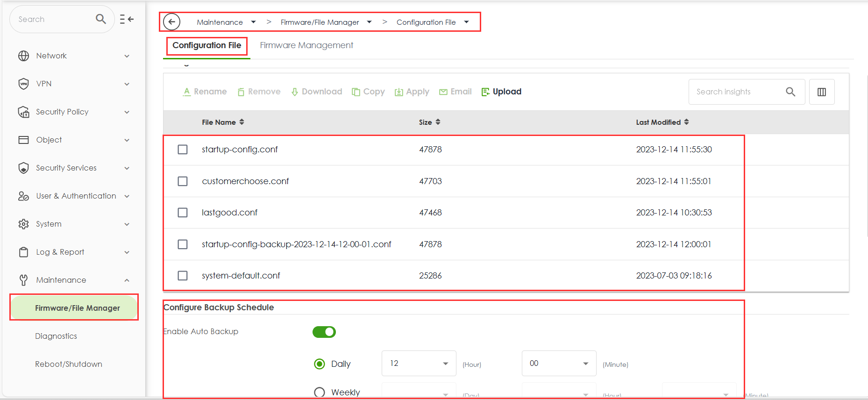The height and width of the screenshot is (400, 868).
Task: Open column layout settings icon
Action: [x=821, y=92]
